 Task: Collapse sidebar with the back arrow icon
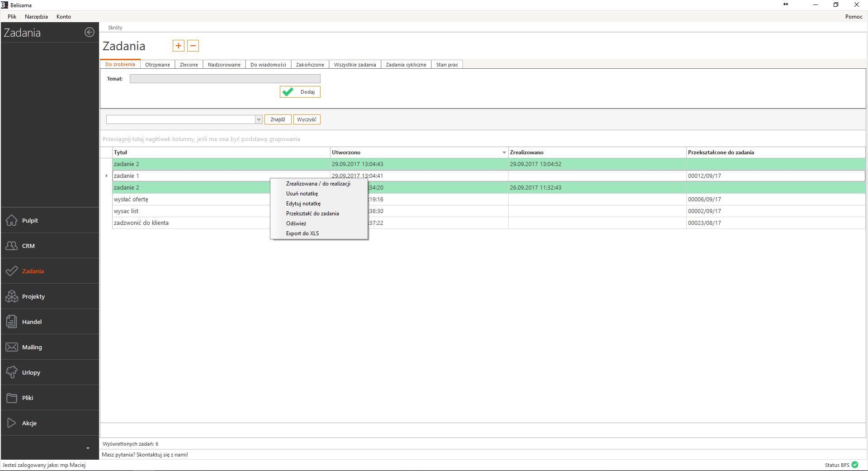90,32
